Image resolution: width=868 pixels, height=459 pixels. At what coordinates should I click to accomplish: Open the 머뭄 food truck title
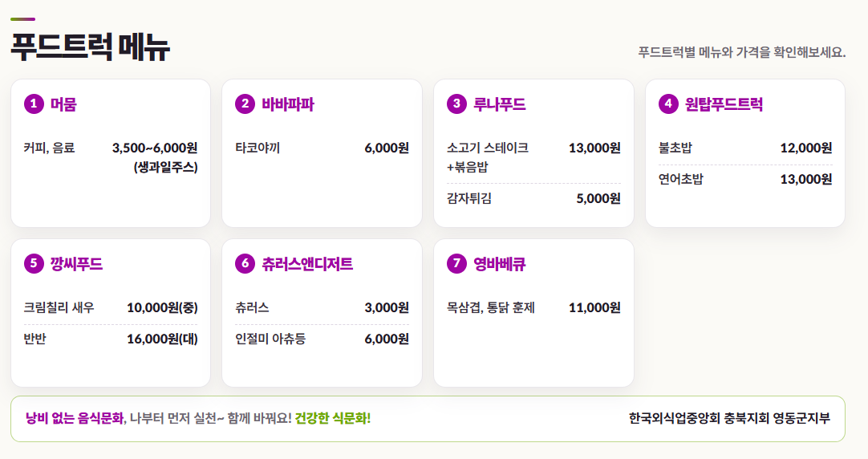63,104
